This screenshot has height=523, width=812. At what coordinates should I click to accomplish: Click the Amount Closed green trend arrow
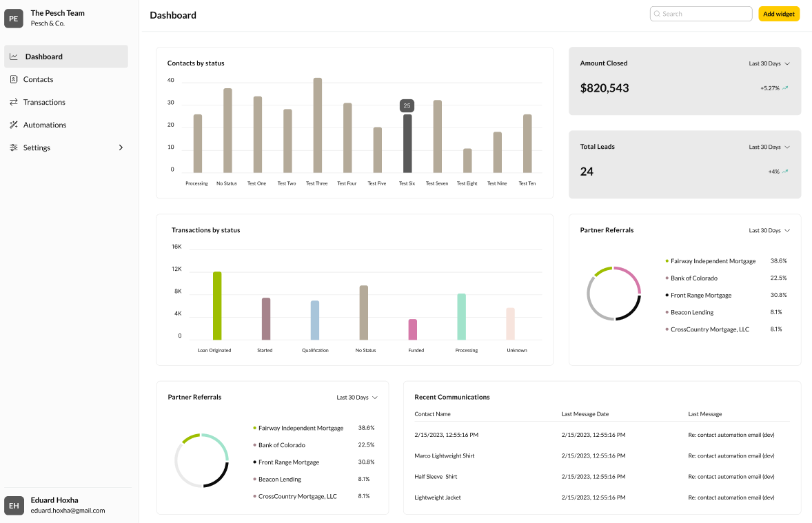tap(785, 88)
